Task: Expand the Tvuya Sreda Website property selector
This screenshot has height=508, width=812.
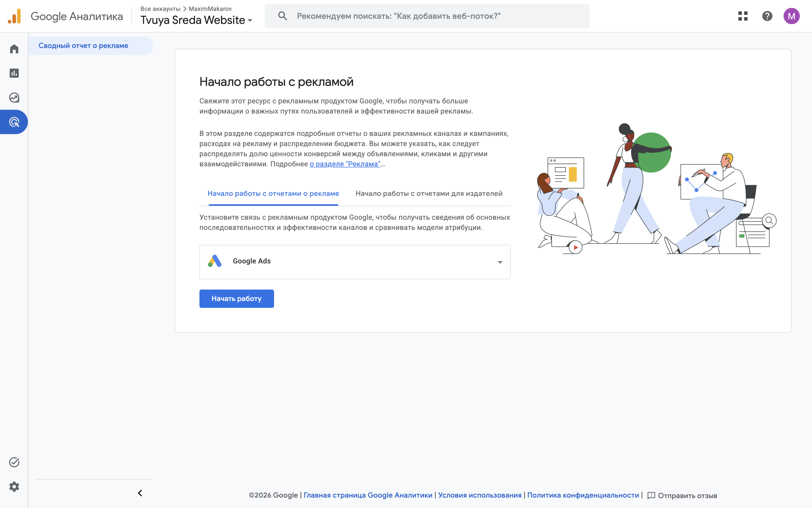Action: 196,20
